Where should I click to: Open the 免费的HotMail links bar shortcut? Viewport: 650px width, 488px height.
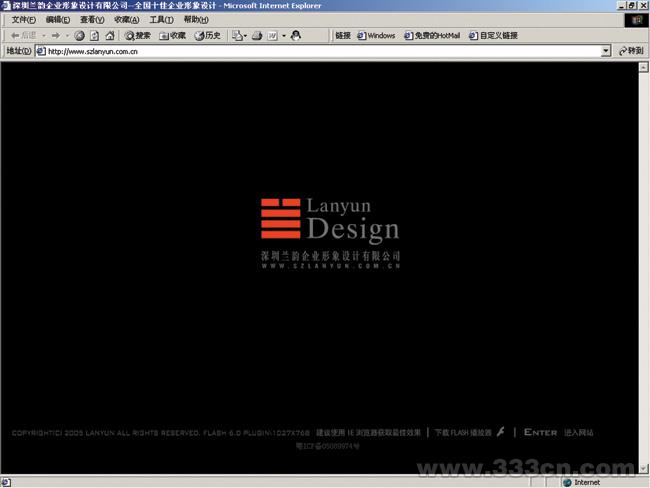(x=432, y=35)
